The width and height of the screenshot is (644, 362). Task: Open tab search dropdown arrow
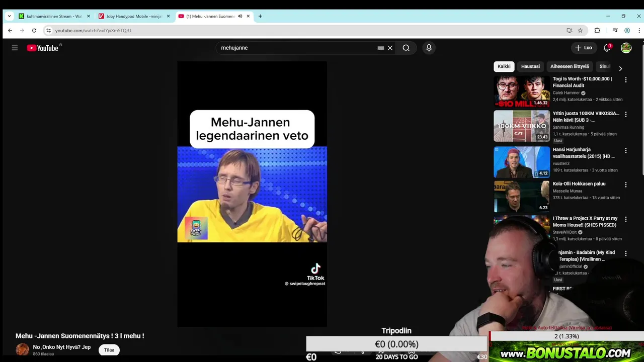tap(9, 16)
